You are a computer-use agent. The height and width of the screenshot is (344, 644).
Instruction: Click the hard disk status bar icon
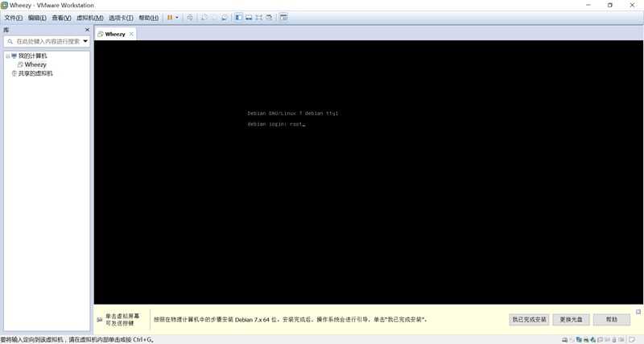pos(565,340)
